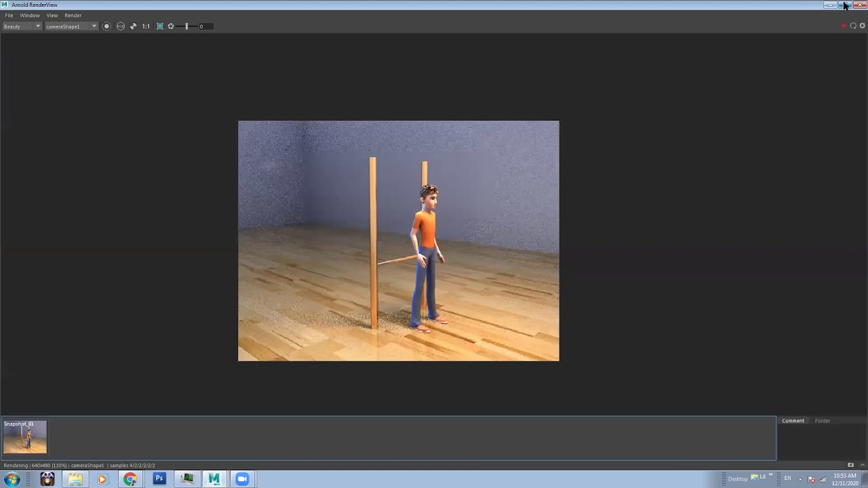Screen dimensions: 868x488
Task: Open File Explorer from the taskbar
Action: [x=75, y=479]
